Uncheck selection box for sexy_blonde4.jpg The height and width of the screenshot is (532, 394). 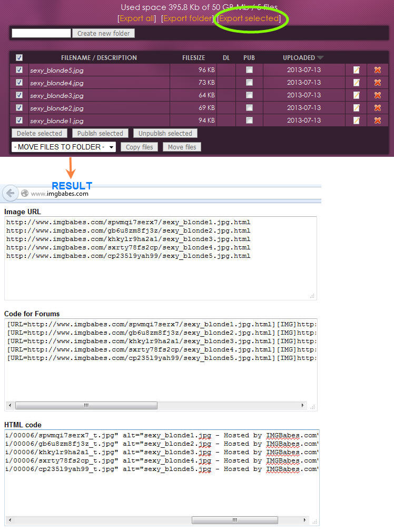tap(19, 83)
